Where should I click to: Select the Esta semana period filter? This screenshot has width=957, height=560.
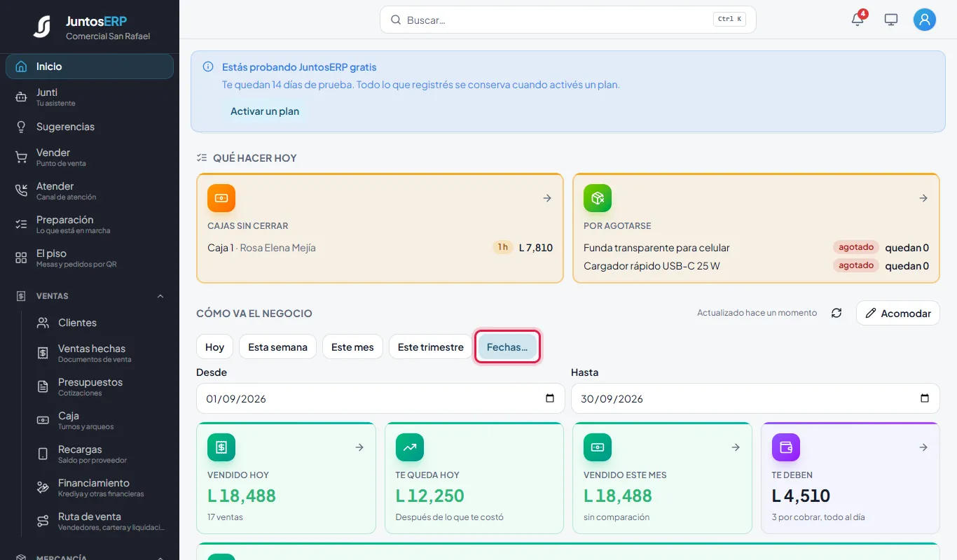[x=277, y=347]
